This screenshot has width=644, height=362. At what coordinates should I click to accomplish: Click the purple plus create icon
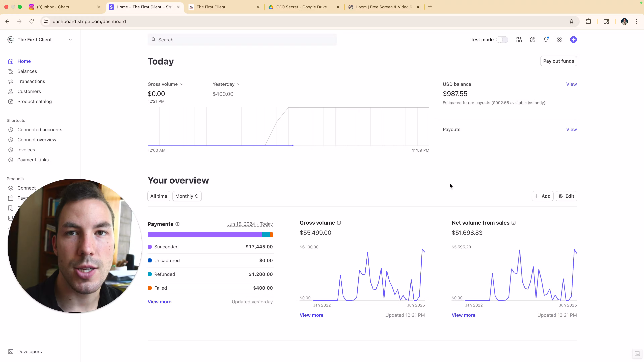(573, 40)
